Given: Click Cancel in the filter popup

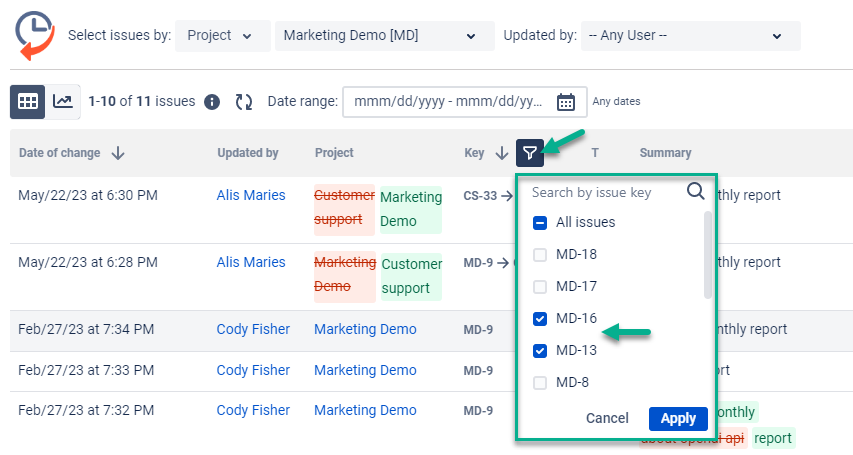Looking at the screenshot, I should pos(607,418).
